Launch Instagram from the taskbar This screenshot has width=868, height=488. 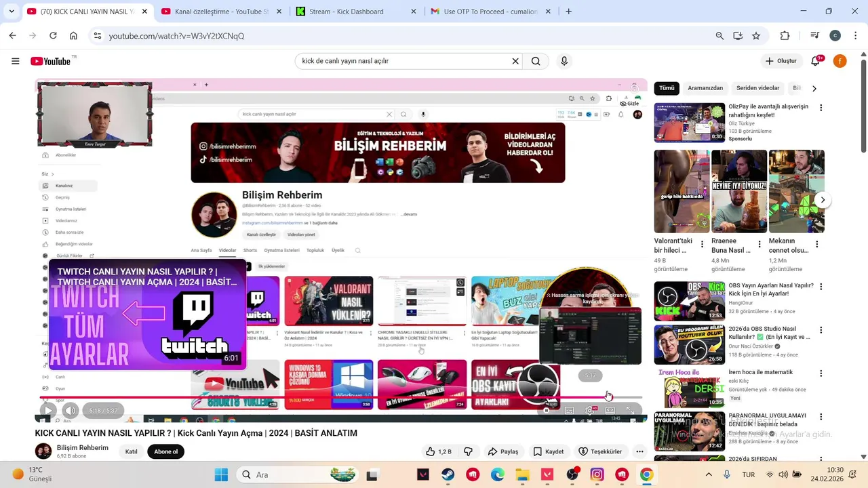tap(597, 475)
